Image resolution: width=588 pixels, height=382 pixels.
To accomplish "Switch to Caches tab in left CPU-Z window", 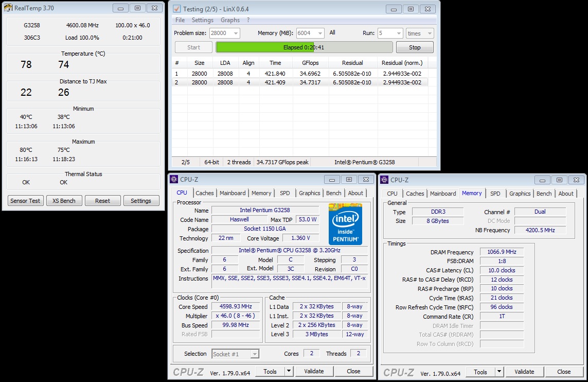I will click(205, 193).
